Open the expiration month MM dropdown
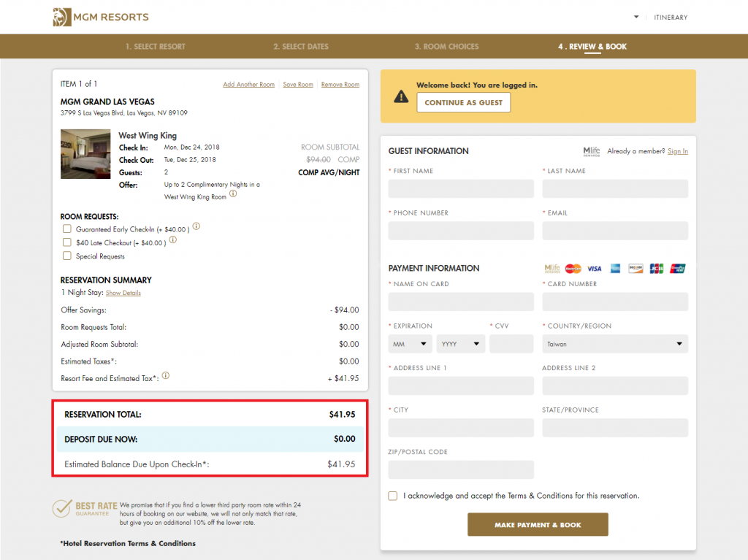Screen dimensions: 748x560 [411, 344]
